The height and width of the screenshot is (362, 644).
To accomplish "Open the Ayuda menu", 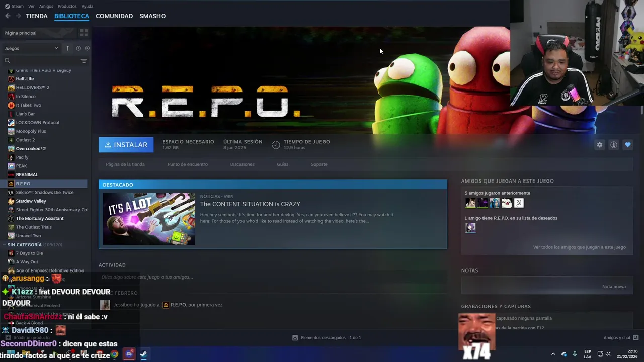I will (87, 6).
